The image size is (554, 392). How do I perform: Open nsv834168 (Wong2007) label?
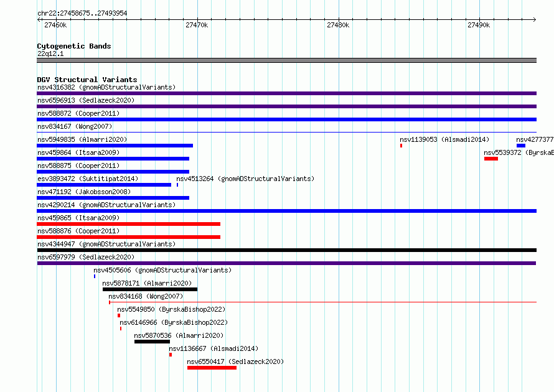[146, 296]
